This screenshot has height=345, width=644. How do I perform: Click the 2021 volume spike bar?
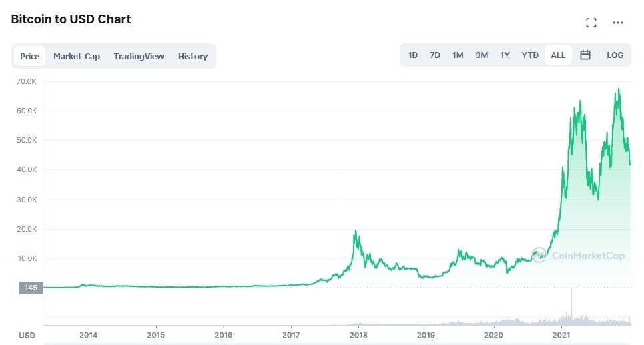[x=571, y=306]
